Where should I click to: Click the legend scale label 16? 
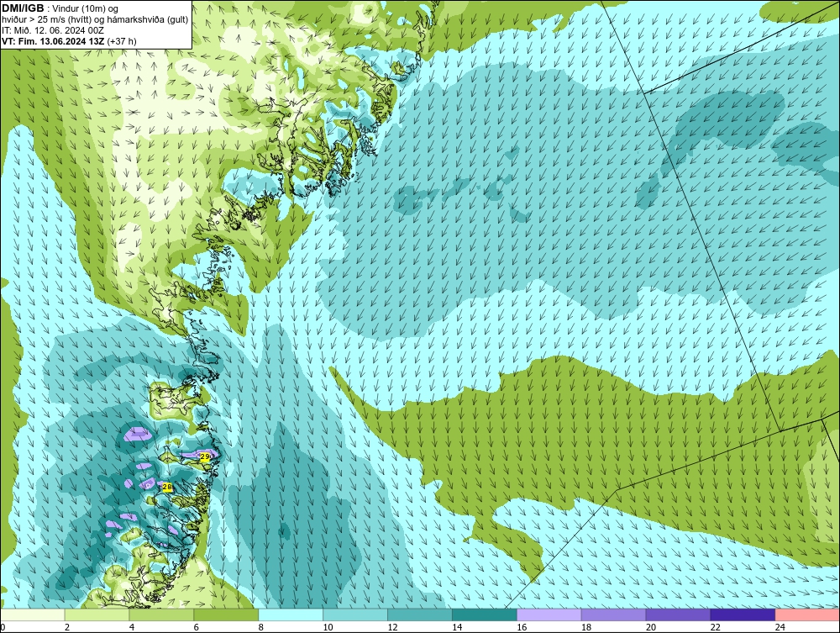(x=522, y=627)
